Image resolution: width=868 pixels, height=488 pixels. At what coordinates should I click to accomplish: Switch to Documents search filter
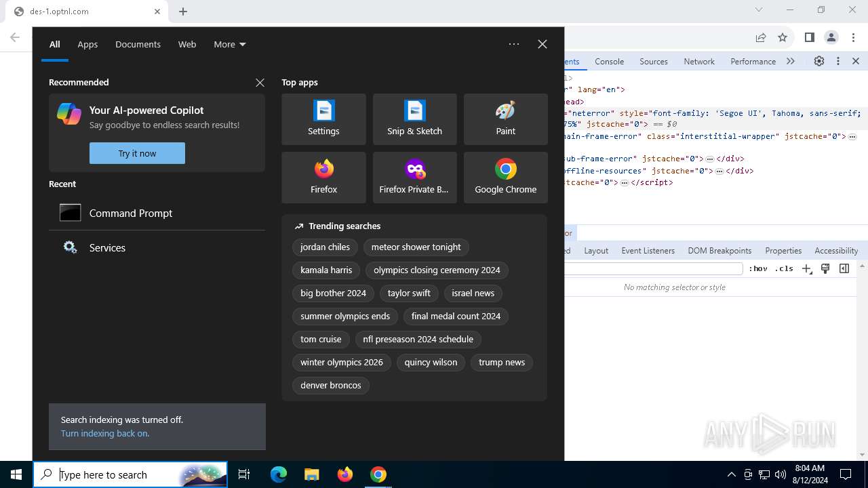pyautogui.click(x=138, y=44)
